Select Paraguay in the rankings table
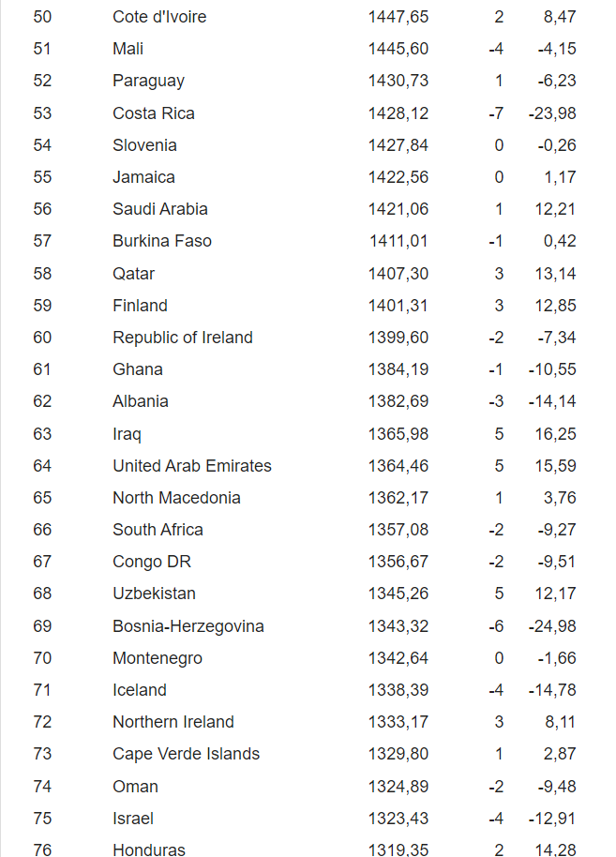 tap(149, 81)
